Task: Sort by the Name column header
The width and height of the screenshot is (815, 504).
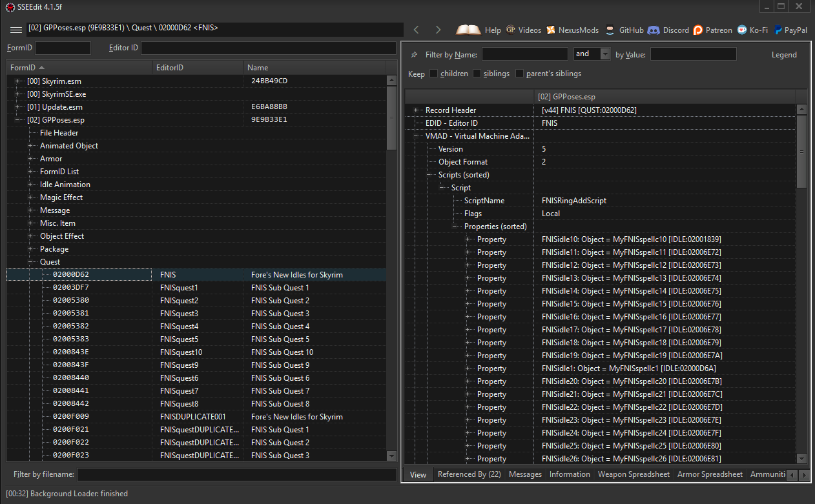Action: coord(315,67)
